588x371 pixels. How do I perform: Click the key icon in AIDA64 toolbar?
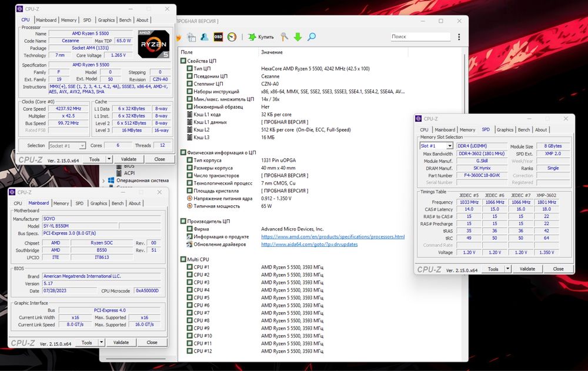tap(284, 37)
